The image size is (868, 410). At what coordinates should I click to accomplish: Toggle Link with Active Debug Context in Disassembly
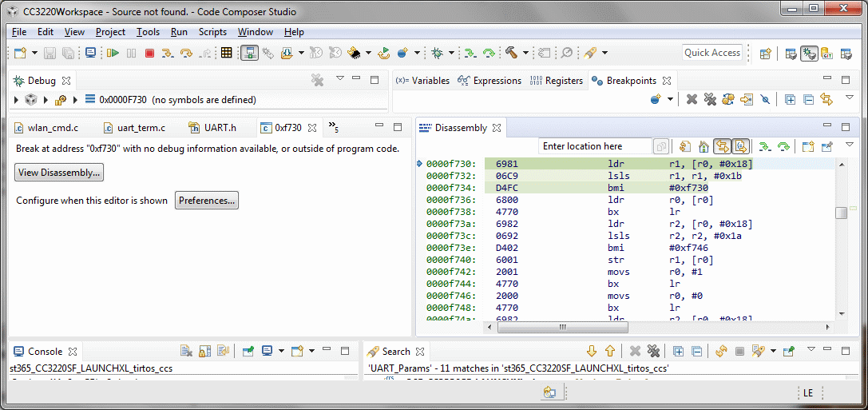coord(722,146)
